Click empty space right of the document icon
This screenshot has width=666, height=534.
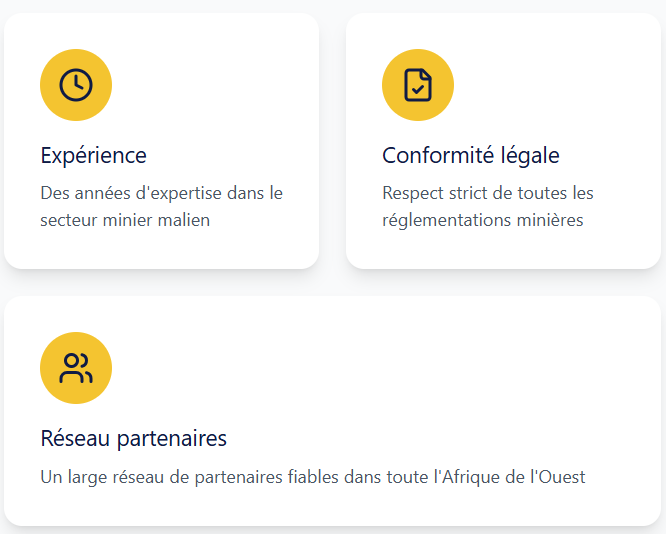coord(550,85)
